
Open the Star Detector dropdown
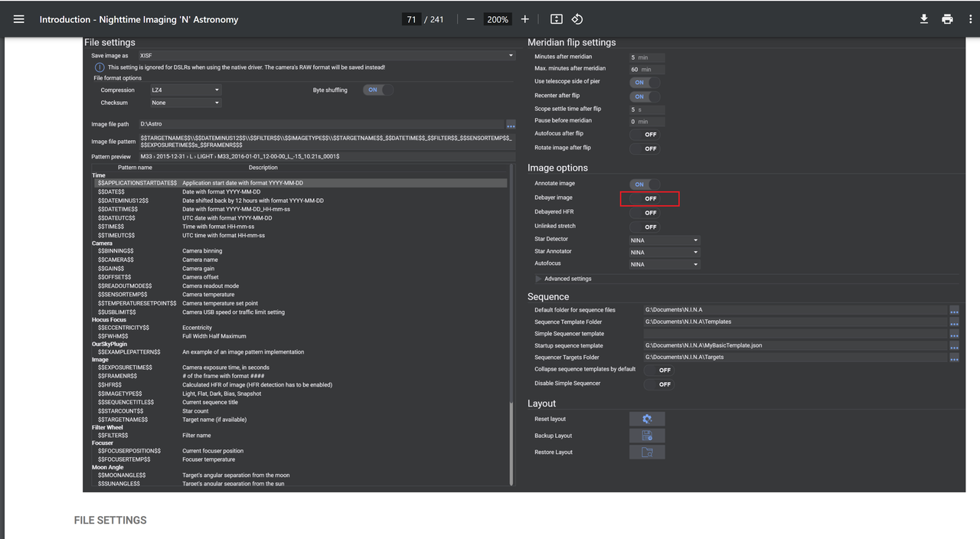pos(665,240)
